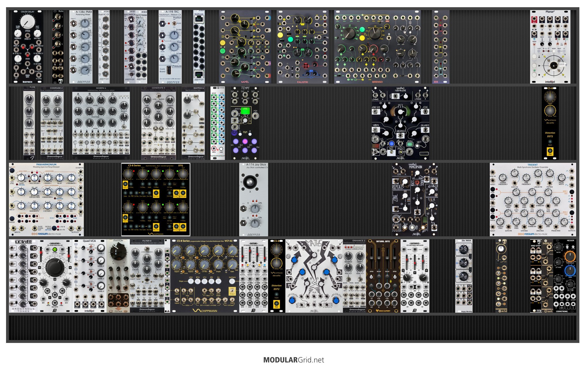Screen dimensions: 588x366
Task: Select the Joranalogue Enhance 2 module
Action: click(x=354, y=276)
